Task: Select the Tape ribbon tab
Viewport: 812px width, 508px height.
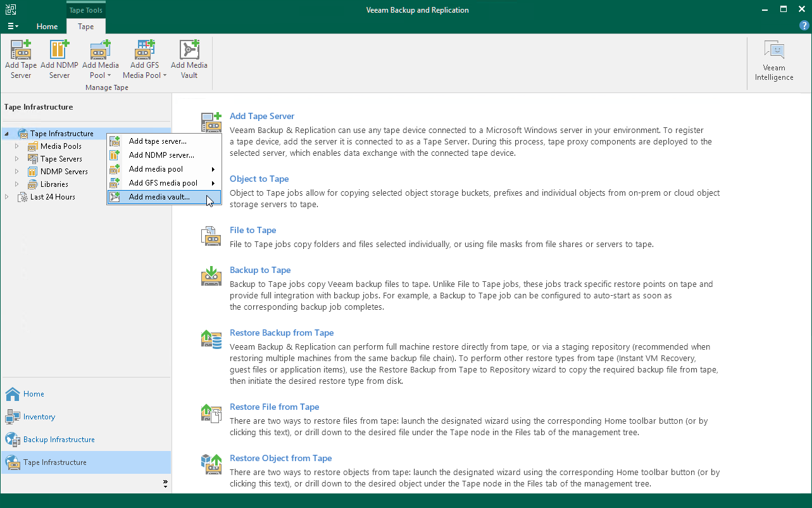Action: pos(86,27)
